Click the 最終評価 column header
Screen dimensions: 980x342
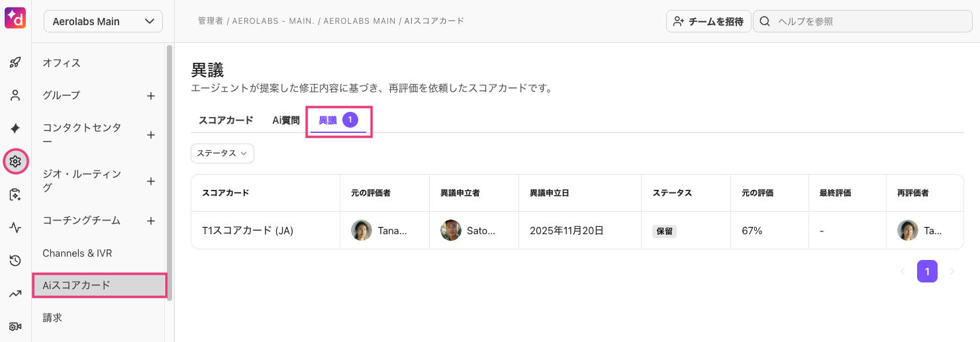(x=835, y=193)
